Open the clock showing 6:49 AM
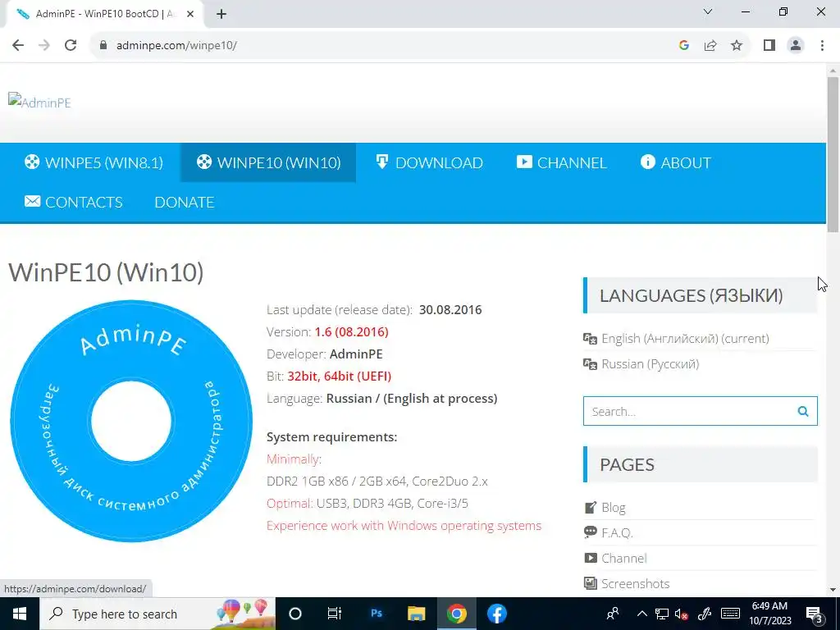The width and height of the screenshot is (840, 630). [769, 614]
